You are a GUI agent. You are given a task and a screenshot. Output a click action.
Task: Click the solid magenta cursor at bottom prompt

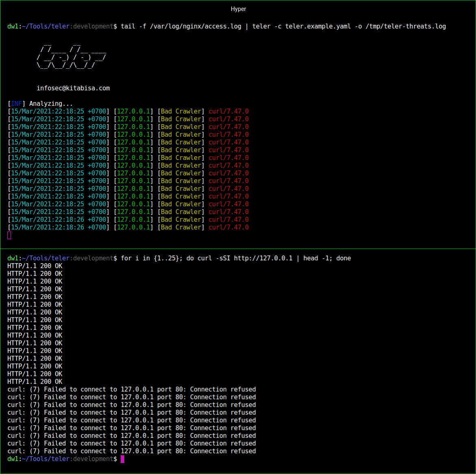pos(122,459)
